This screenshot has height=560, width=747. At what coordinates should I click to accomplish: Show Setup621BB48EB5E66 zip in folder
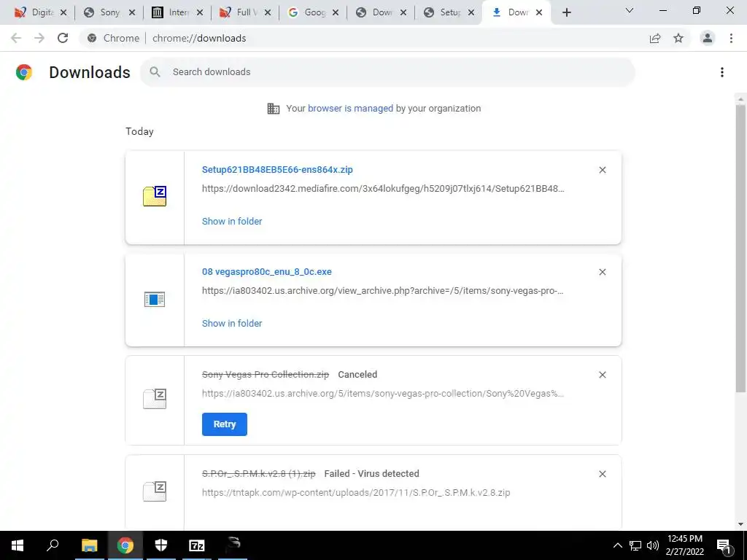click(x=232, y=222)
